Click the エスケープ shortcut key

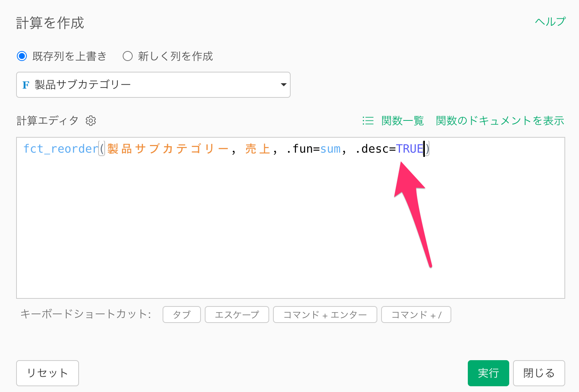(x=237, y=315)
